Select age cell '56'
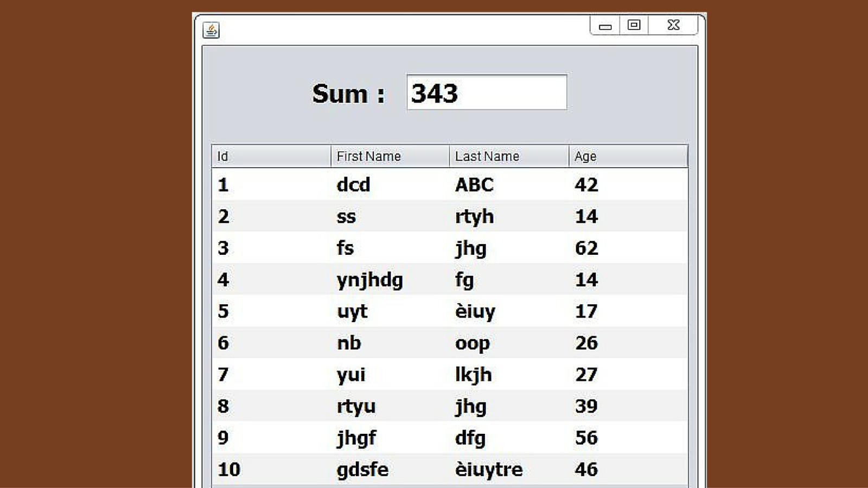This screenshot has width=868, height=488. click(x=628, y=438)
